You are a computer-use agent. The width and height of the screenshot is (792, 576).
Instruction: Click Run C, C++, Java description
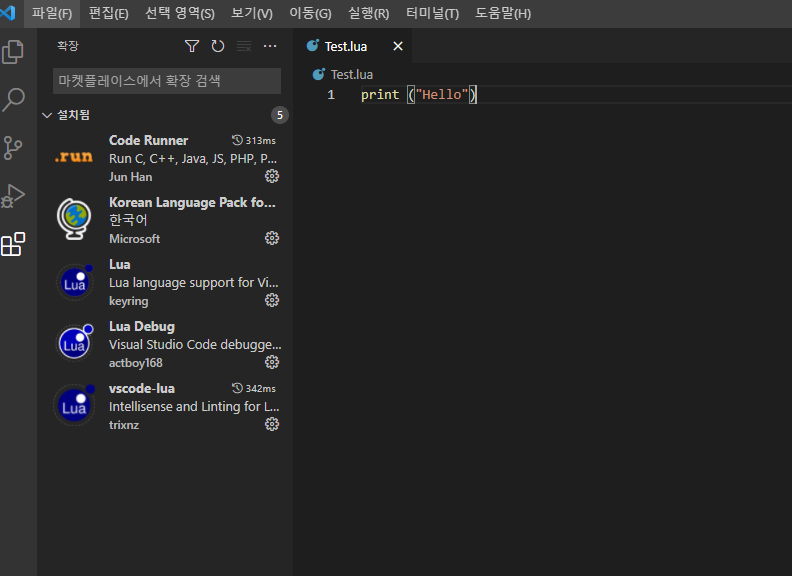tap(193, 159)
